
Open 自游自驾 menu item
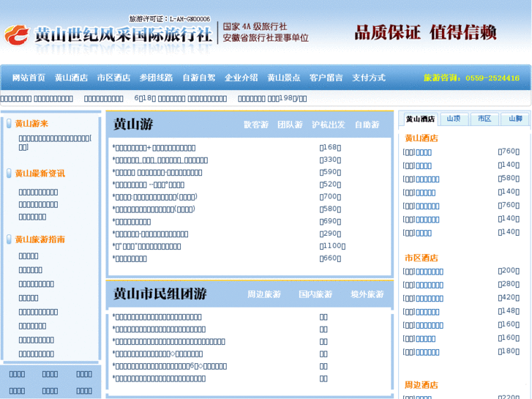click(x=199, y=78)
